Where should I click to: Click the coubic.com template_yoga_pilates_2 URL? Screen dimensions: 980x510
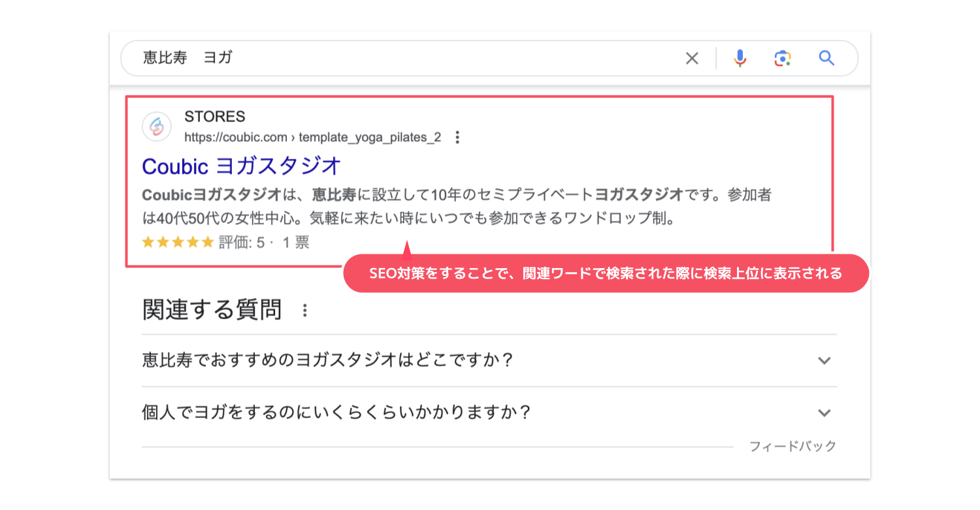pyautogui.click(x=312, y=137)
